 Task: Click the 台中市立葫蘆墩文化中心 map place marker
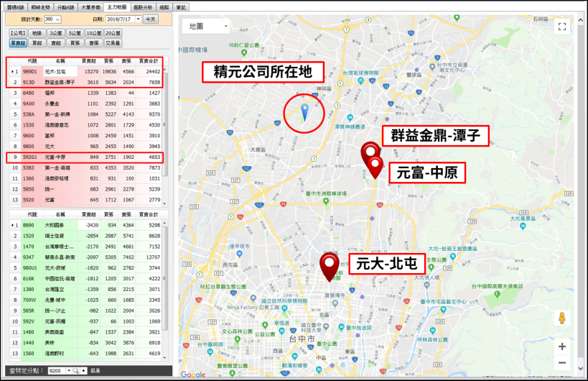432,66
